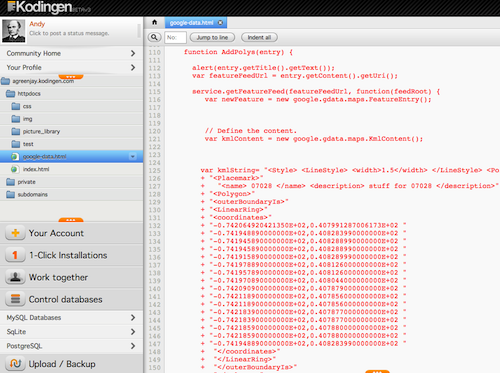Click the Work together person icon
Screen dimensions: 500x373
click(x=15, y=277)
